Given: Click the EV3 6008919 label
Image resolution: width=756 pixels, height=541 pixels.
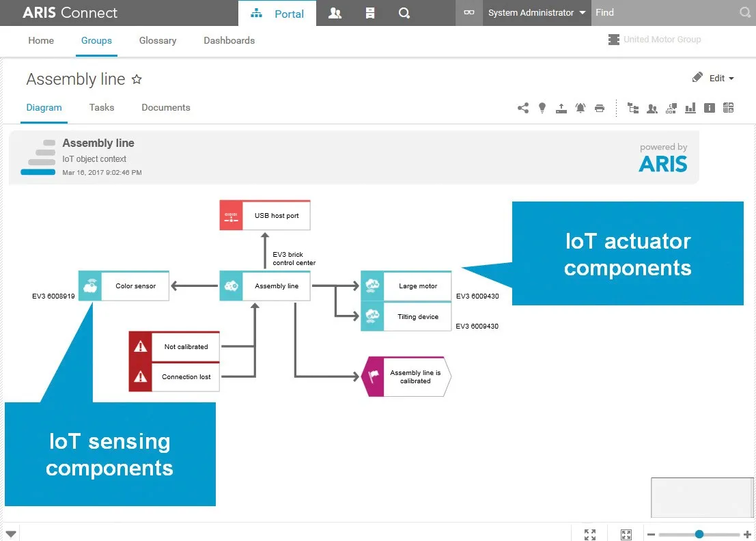Looking at the screenshot, I should click(x=53, y=296).
